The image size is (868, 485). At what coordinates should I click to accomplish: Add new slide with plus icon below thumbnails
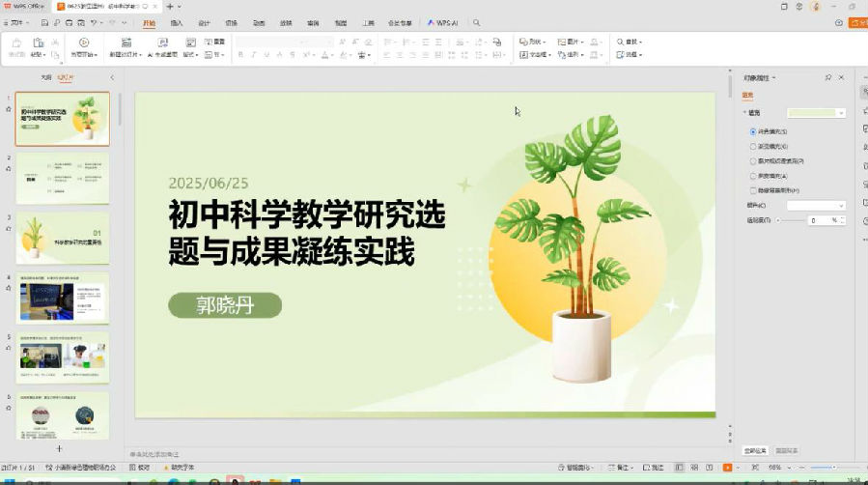(59, 449)
